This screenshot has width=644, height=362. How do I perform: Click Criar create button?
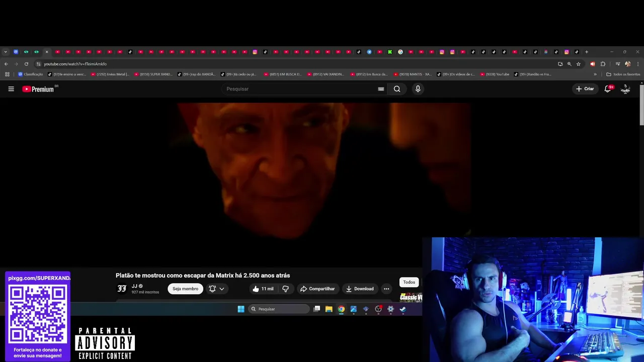pyautogui.click(x=585, y=89)
